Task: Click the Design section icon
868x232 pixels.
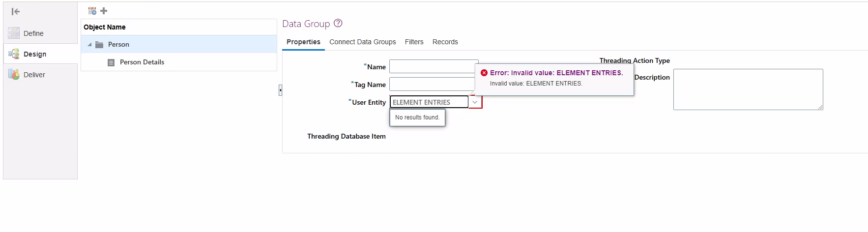Action: click(x=14, y=54)
